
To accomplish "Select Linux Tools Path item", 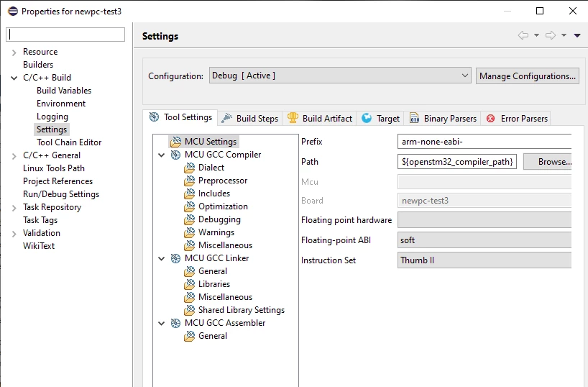I will point(54,168).
